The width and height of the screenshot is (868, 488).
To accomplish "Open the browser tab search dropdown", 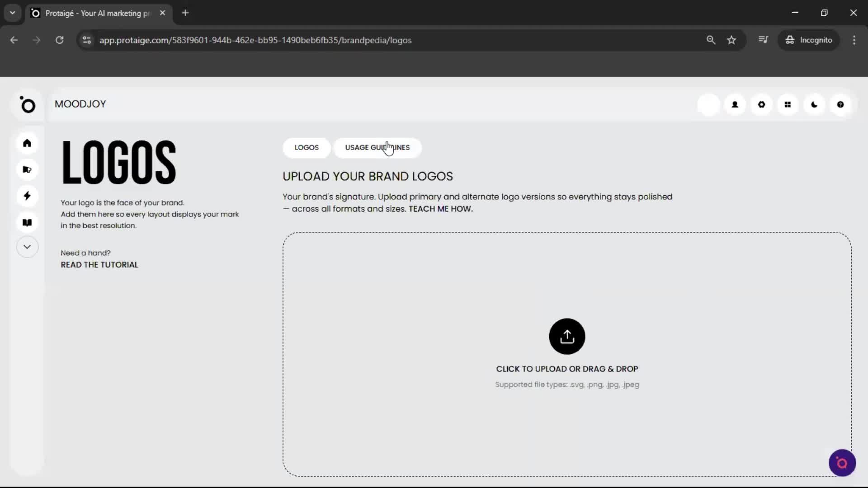I will pos(12,13).
